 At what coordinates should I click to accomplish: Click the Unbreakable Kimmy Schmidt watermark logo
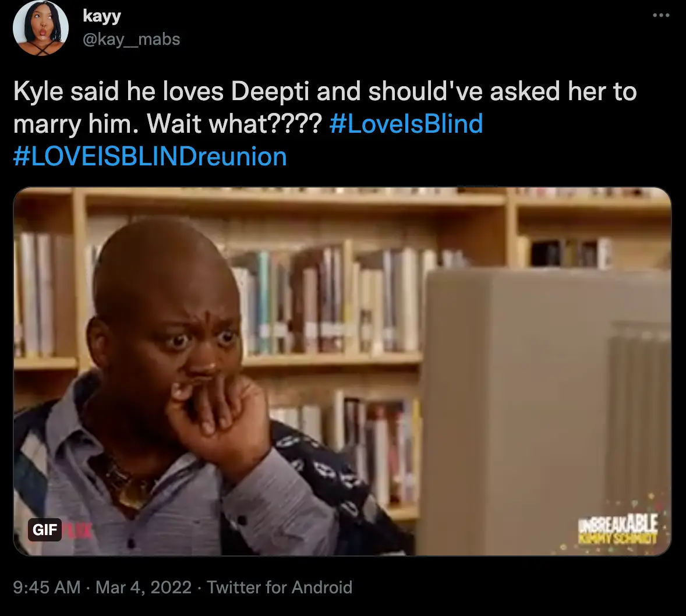[618, 529]
